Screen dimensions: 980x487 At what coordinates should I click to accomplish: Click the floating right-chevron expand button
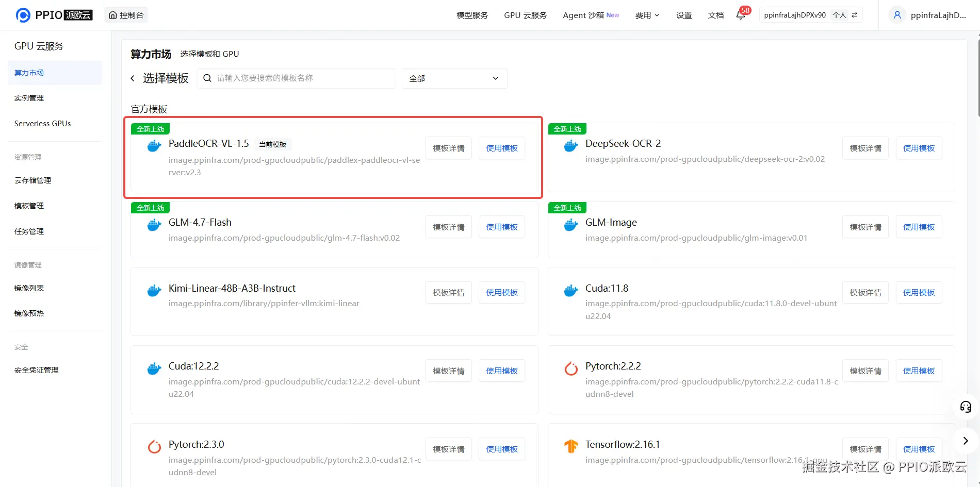click(966, 441)
